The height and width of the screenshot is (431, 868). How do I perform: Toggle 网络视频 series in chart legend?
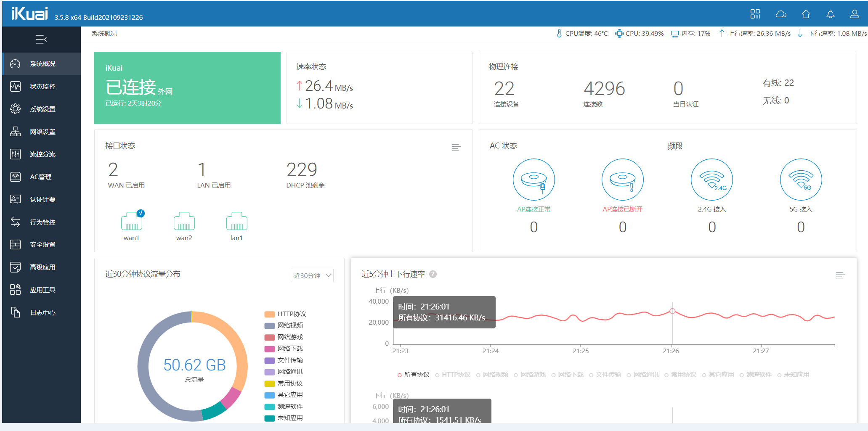(492, 375)
